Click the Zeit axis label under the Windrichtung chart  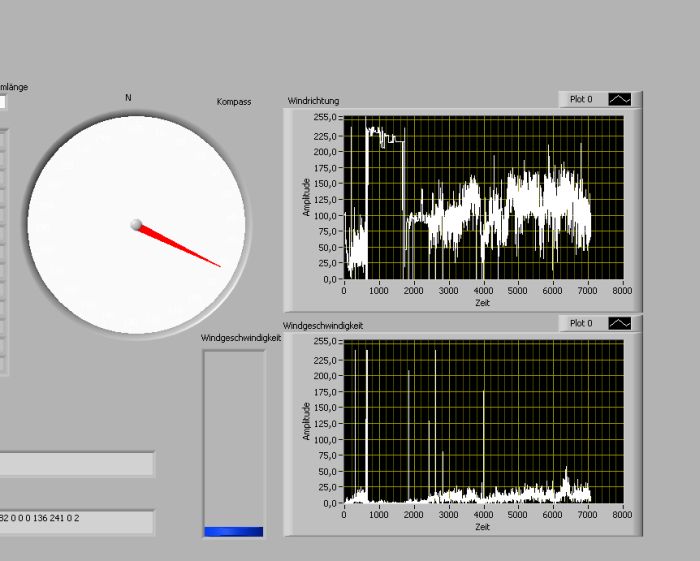coord(483,303)
